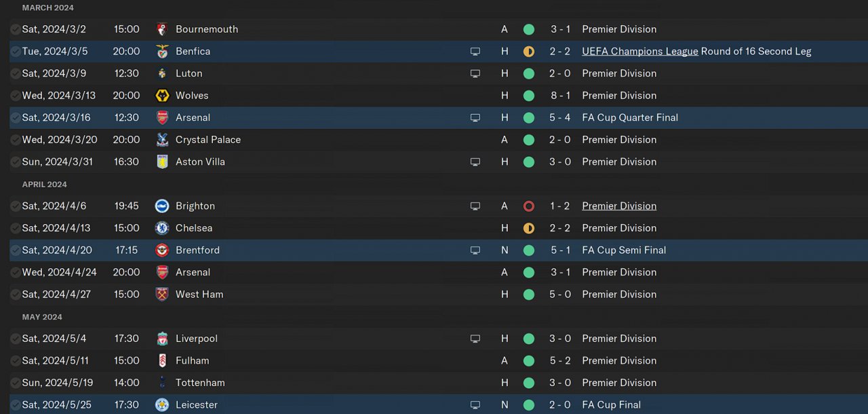Click the red loss indicator for Brighton
Viewport: 868px width, 414px height.
point(529,206)
